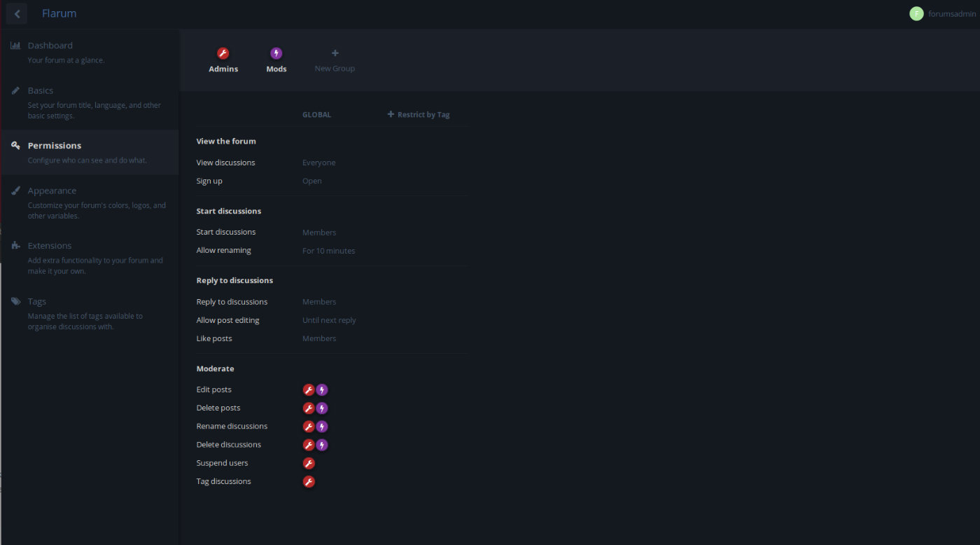
Task: Click the Sign up row label
Action: pyautogui.click(x=209, y=181)
